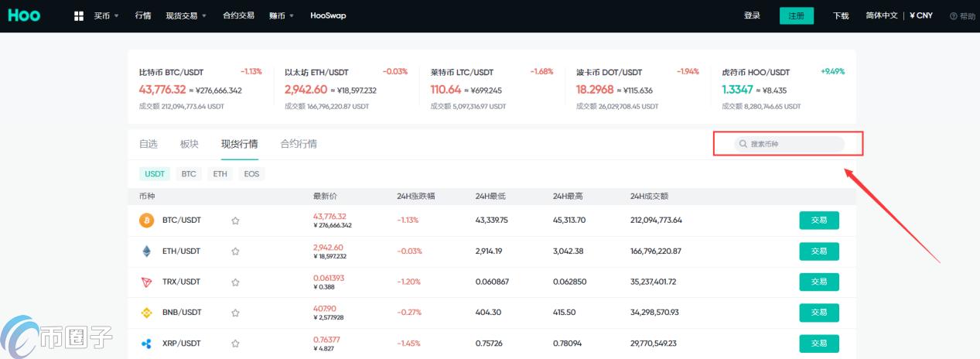This screenshot has height=359, width=980.
Task: Click the XRP/USDT pair name
Action: click(x=182, y=343)
